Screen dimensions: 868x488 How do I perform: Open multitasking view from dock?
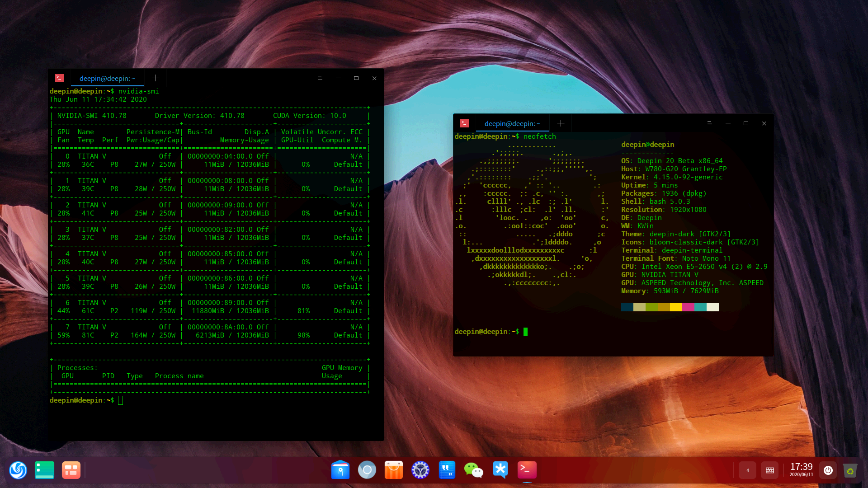[71, 470]
